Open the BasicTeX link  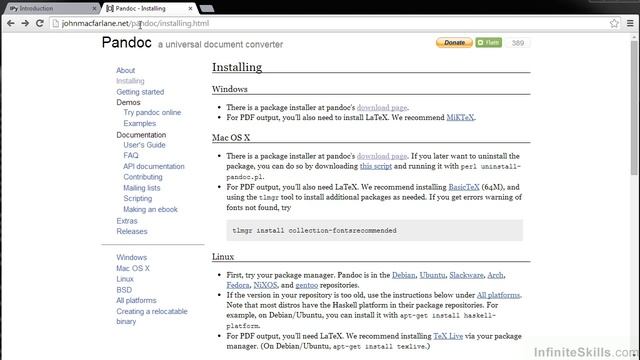(464, 187)
